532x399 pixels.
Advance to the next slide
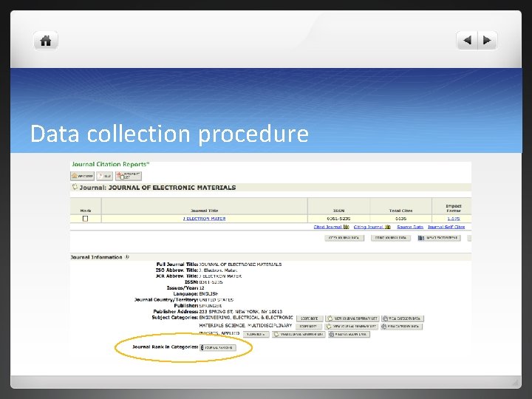coord(487,41)
